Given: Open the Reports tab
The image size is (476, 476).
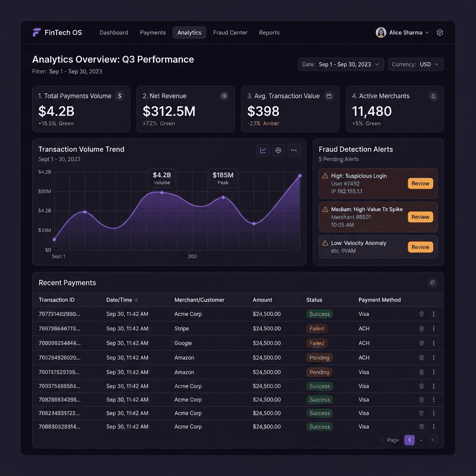Looking at the screenshot, I should pyautogui.click(x=269, y=33).
